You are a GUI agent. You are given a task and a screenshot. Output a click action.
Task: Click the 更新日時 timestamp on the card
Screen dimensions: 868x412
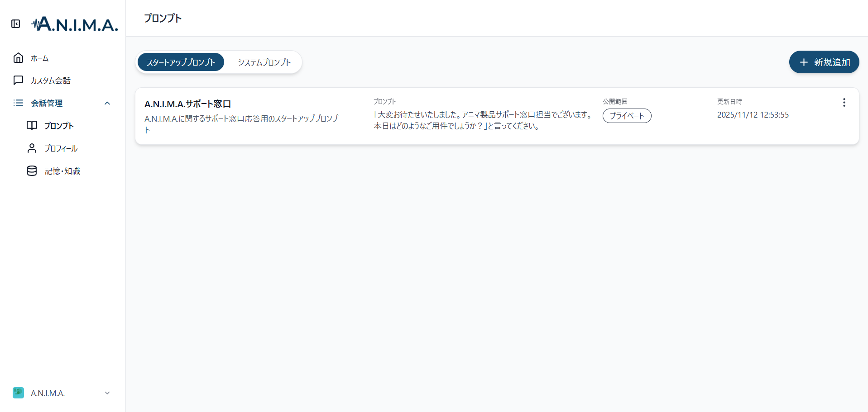tap(753, 114)
